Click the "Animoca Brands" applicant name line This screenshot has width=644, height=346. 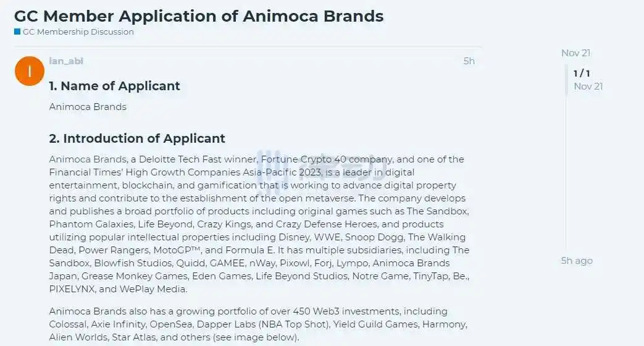tap(88, 107)
